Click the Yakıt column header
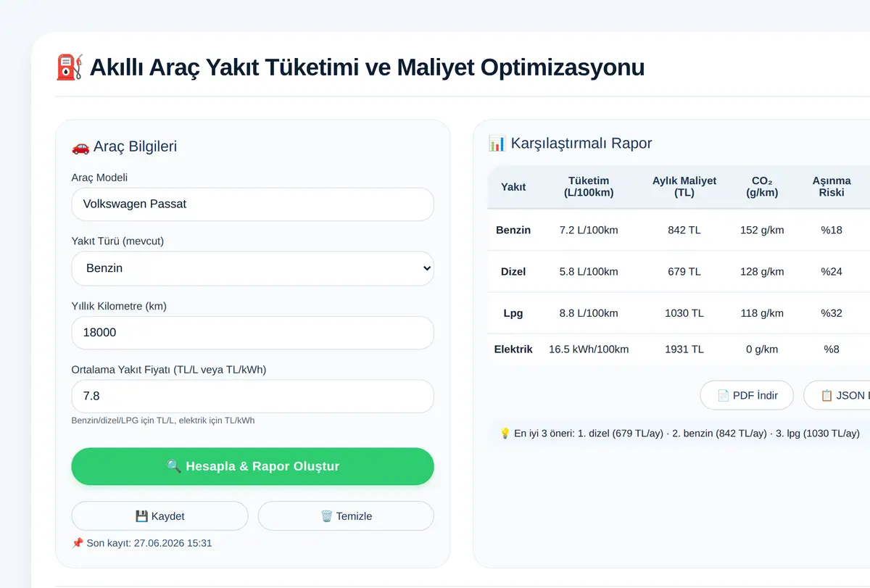870x588 pixels. click(x=513, y=187)
